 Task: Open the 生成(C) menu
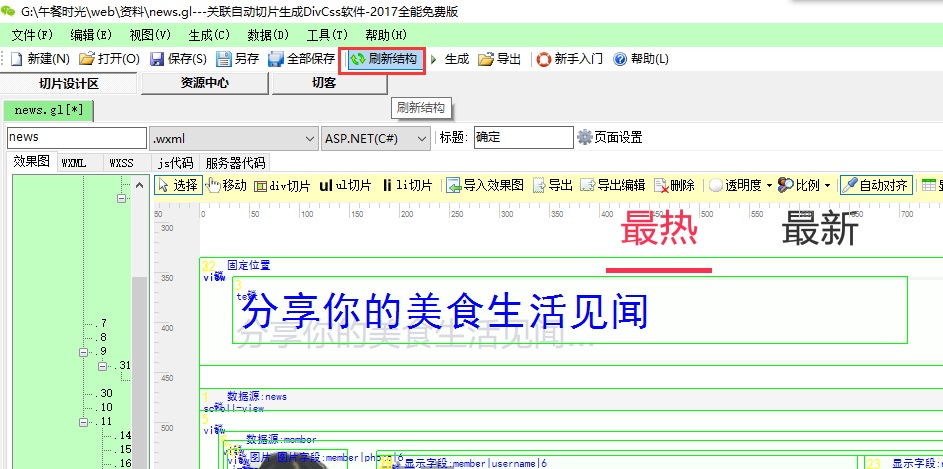point(209,35)
